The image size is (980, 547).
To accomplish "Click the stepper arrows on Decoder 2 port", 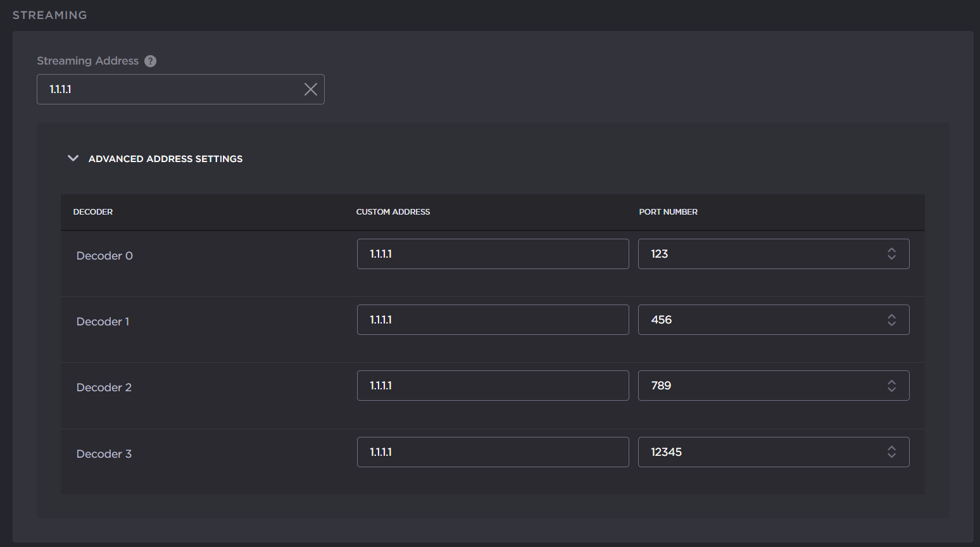I will 891,385.
